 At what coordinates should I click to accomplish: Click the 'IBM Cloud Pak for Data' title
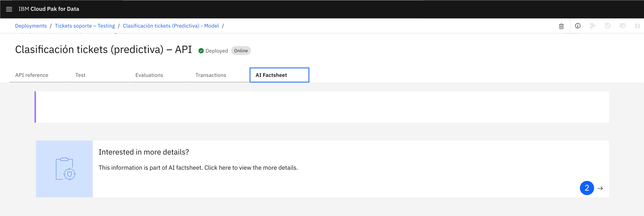(49, 9)
